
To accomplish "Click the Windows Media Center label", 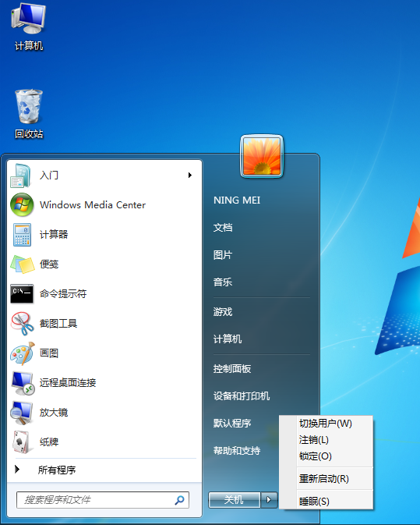I will (x=93, y=205).
